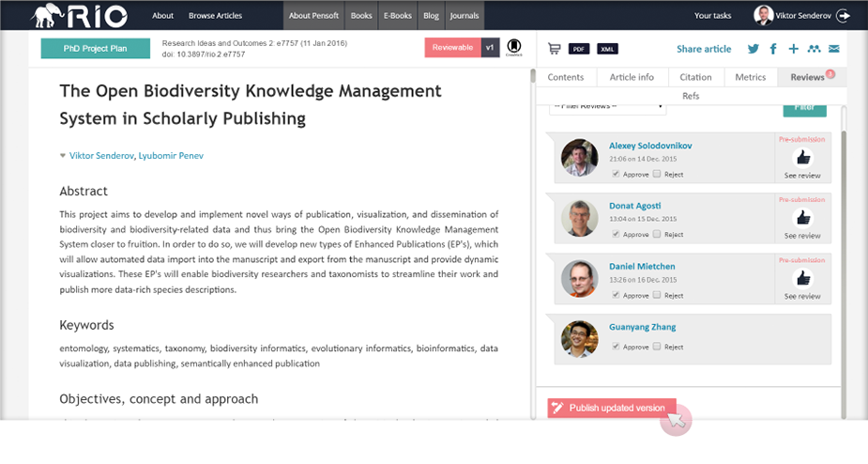This screenshot has width=868, height=464.
Task: Share article on Twitter
Action: click(753, 49)
